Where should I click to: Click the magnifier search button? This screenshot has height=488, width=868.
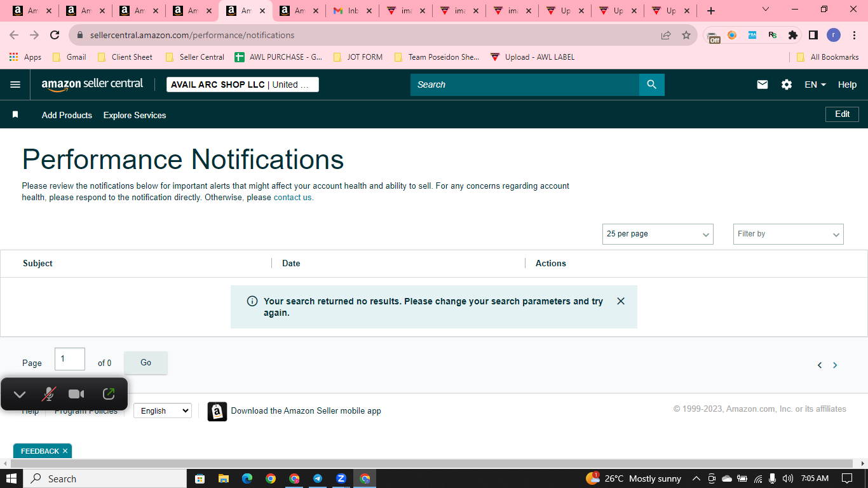coord(651,85)
